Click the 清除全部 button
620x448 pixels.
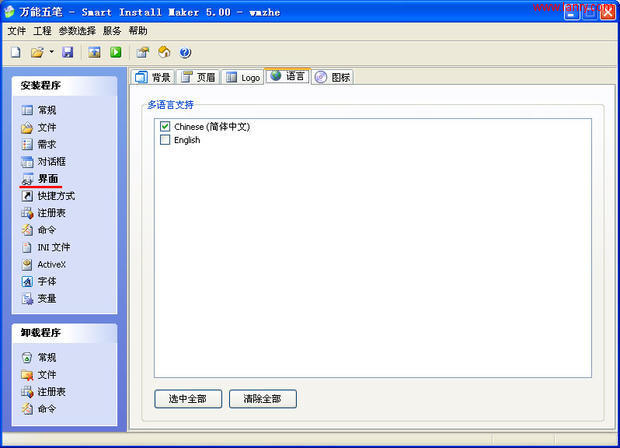[x=263, y=399]
